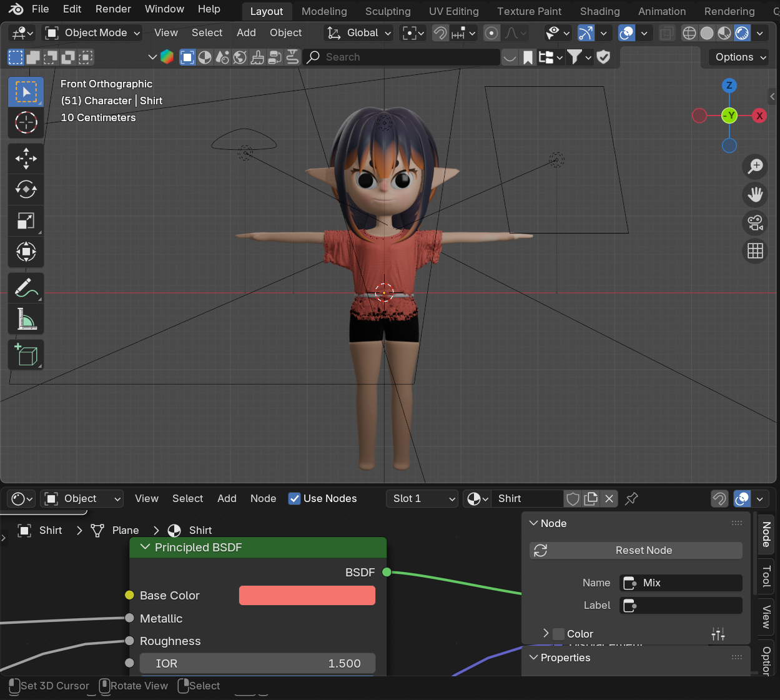Click the viewport zoom magnifier icon
Image resolution: width=780 pixels, height=700 pixels.
755,165
